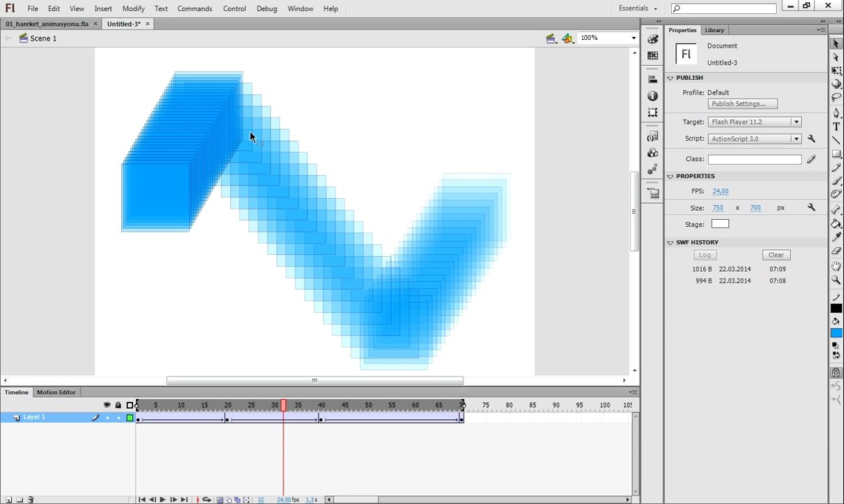The width and height of the screenshot is (844, 504).
Task: Select the Subselection tool
Action: pos(836,57)
